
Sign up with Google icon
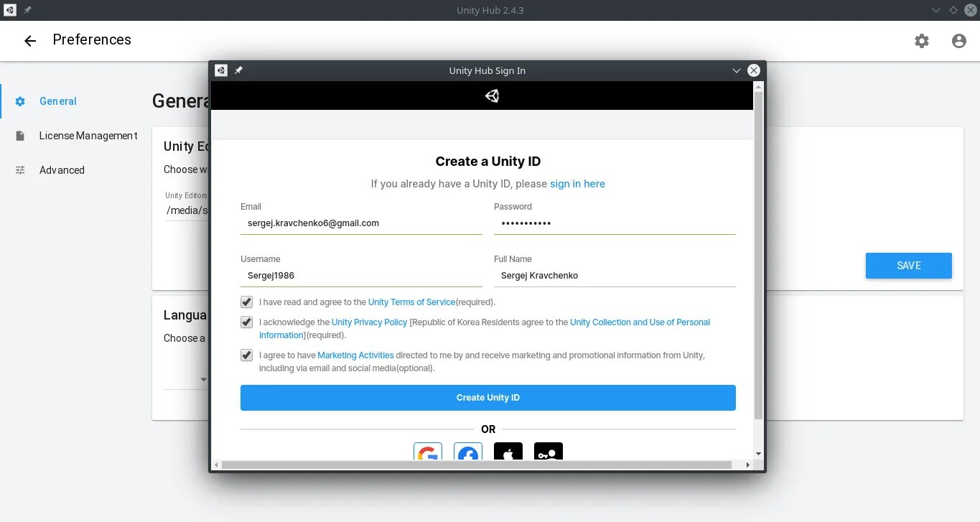tap(428, 452)
